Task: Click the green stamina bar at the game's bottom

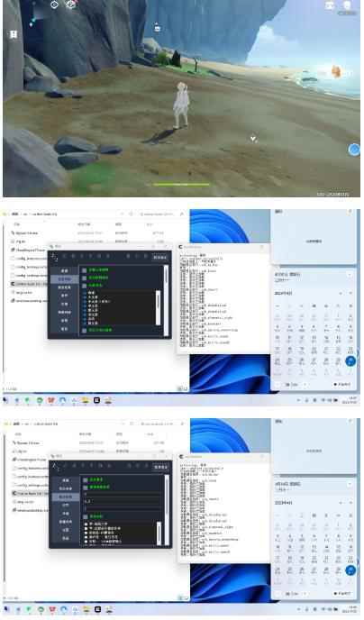Action: point(181,184)
